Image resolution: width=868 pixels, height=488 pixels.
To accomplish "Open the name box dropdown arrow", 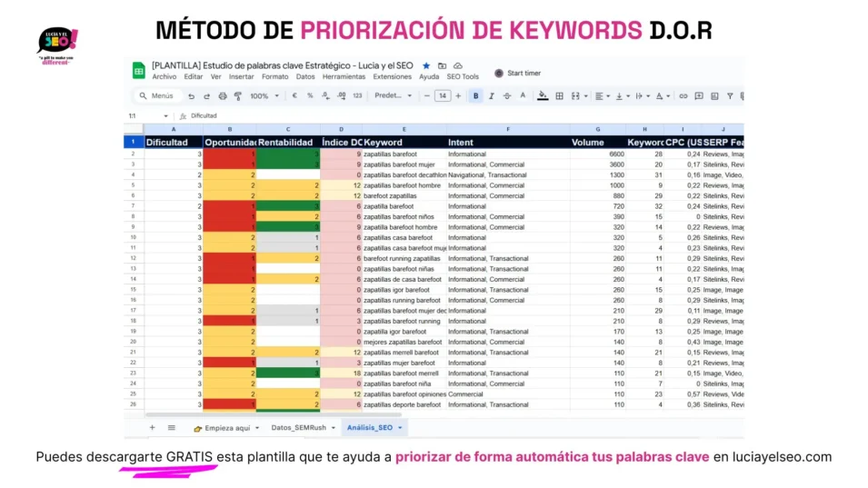I will [x=165, y=116].
